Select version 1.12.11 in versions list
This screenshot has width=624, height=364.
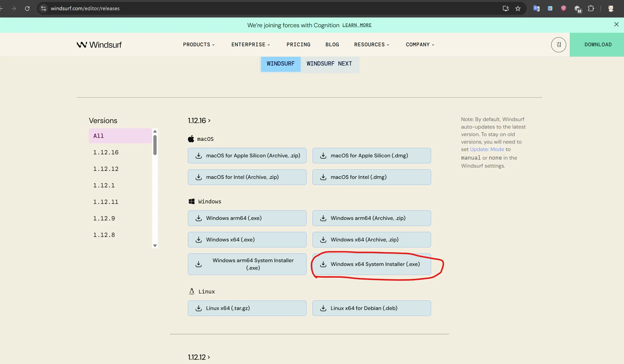pos(106,202)
